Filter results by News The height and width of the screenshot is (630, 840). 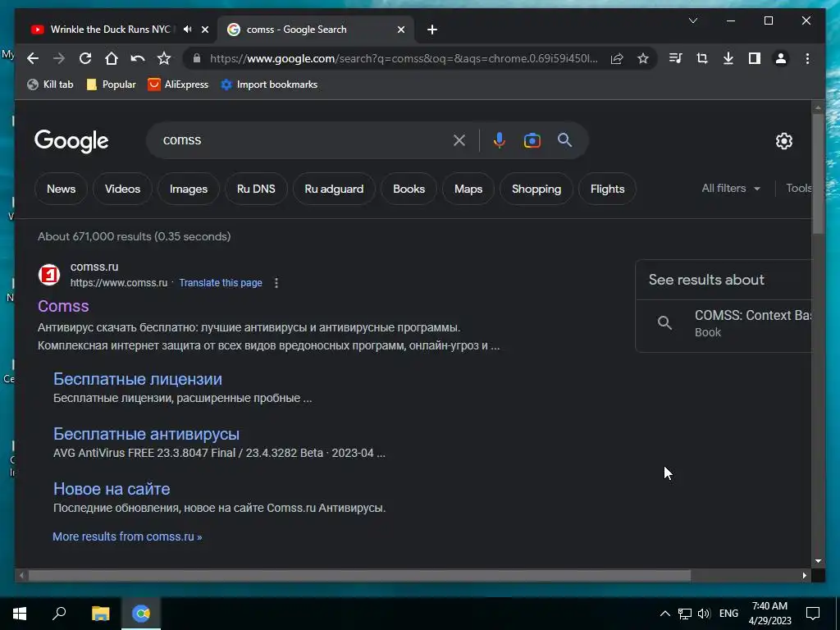tap(61, 189)
